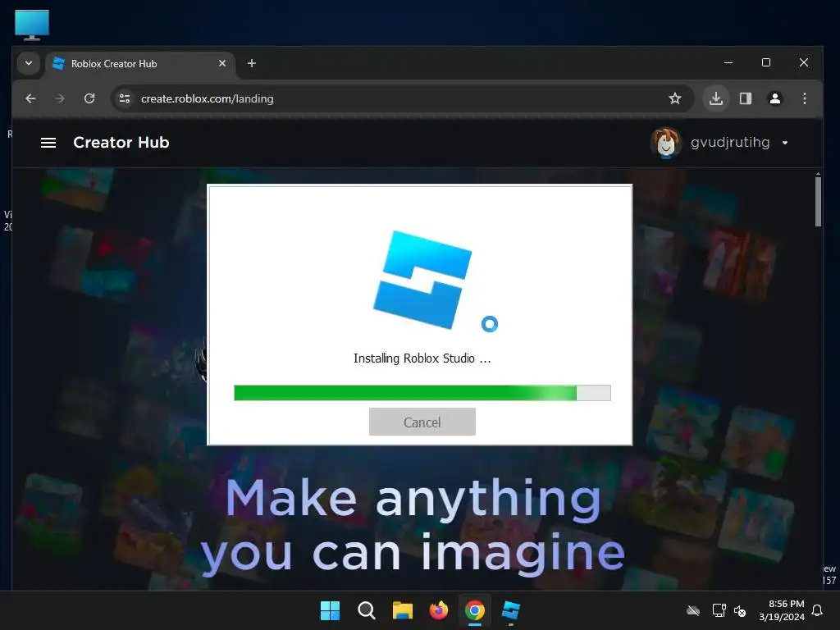
Task: Close the Roblox Creator Hub tab
Action: click(x=222, y=63)
